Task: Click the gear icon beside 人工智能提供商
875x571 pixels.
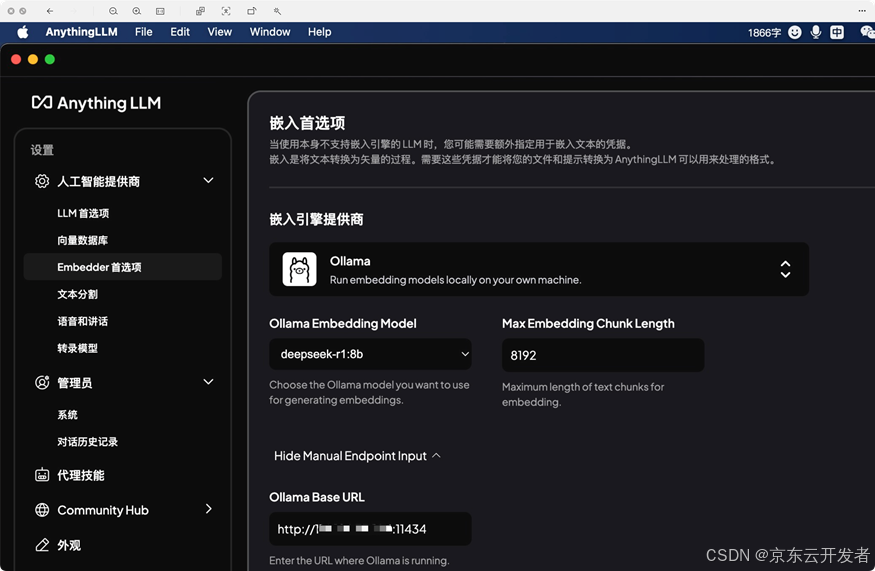Action: coord(42,181)
